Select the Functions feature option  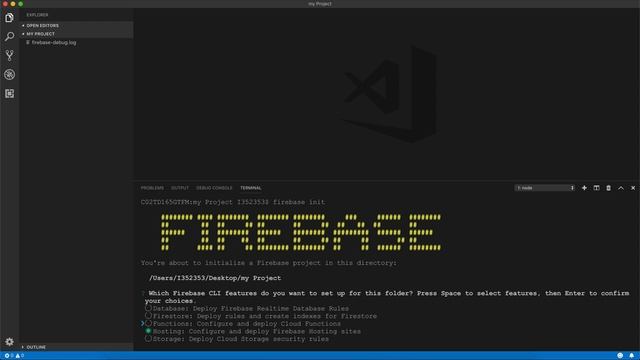click(x=243, y=324)
